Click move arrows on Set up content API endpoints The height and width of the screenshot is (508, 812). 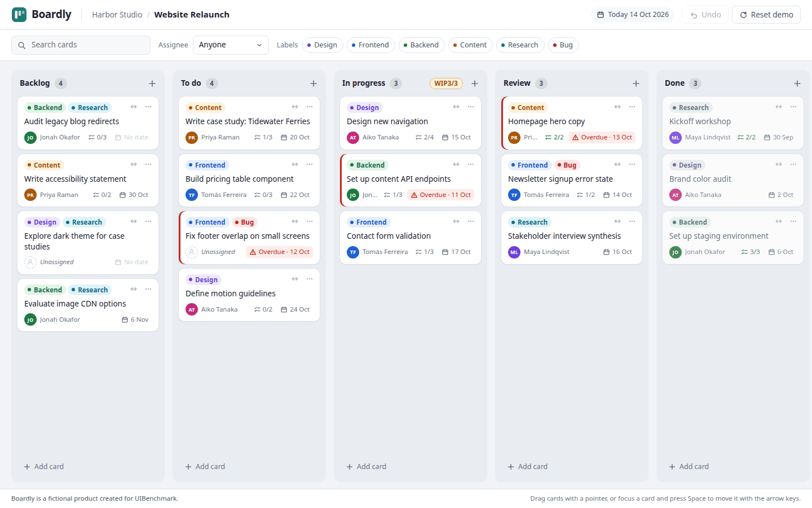(x=456, y=164)
